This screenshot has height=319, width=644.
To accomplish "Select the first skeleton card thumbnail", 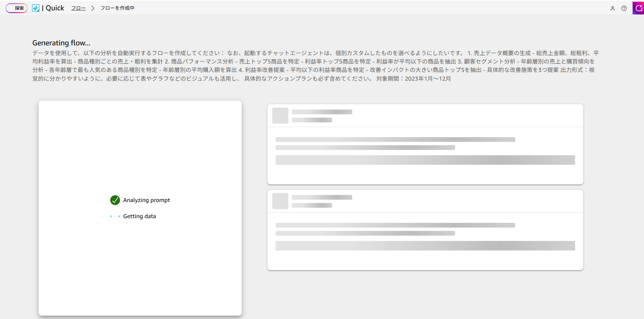I will pyautogui.click(x=280, y=116).
